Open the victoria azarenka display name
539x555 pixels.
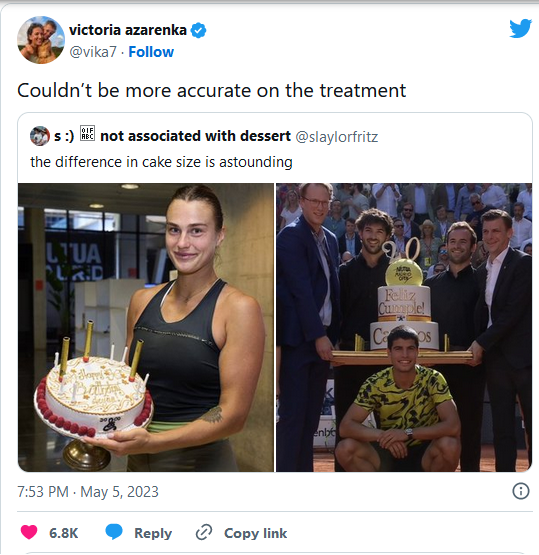pos(128,30)
